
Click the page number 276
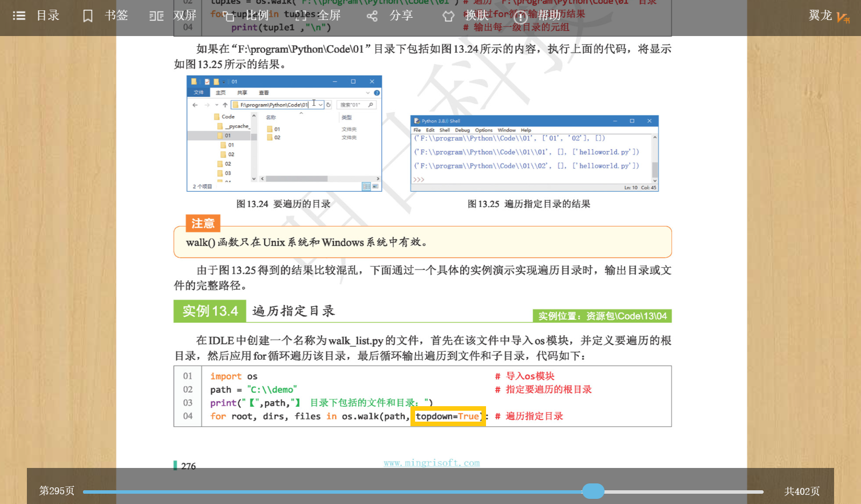[x=188, y=466]
